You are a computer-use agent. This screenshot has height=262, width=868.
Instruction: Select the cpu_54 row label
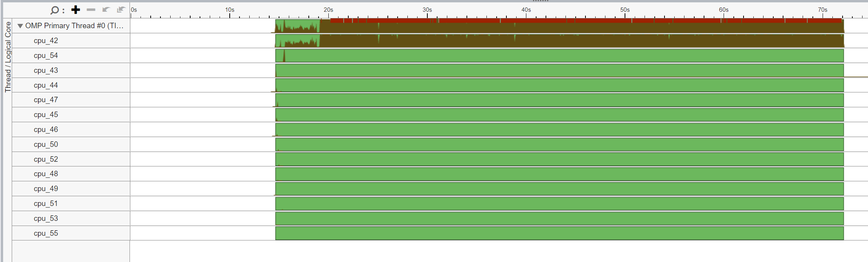(x=46, y=56)
